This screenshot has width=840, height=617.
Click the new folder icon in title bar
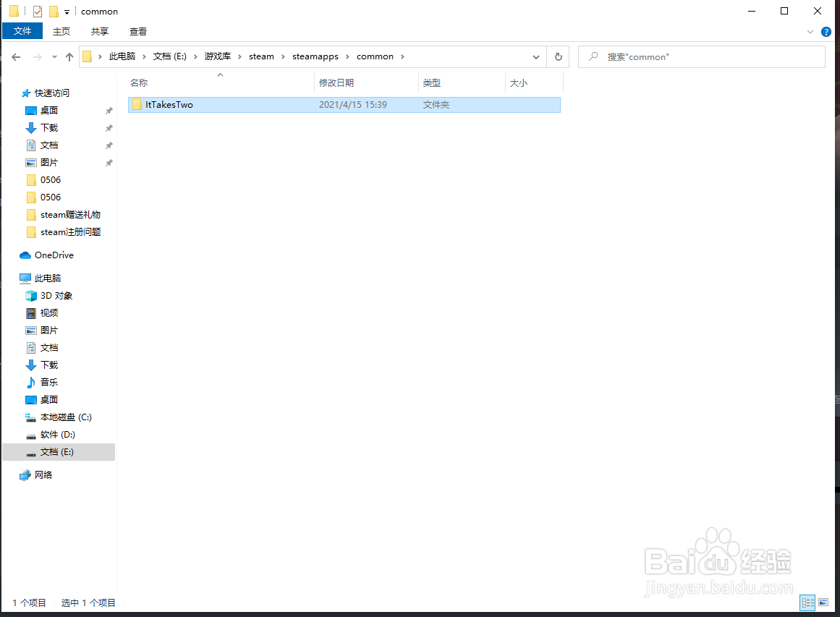coord(54,12)
